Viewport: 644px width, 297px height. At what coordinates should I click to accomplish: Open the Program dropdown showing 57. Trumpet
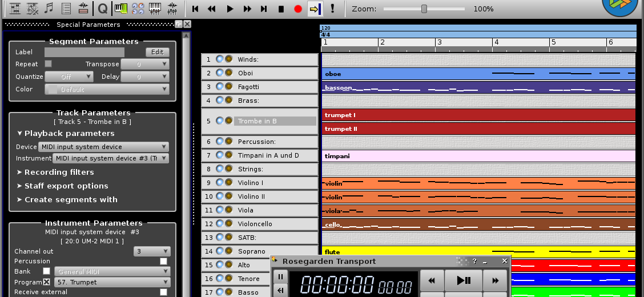pyautogui.click(x=112, y=282)
